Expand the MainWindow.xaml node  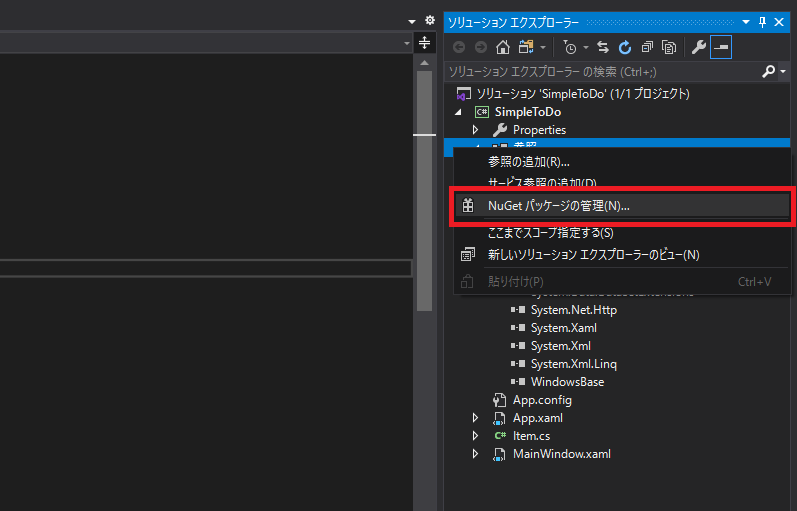coord(476,454)
